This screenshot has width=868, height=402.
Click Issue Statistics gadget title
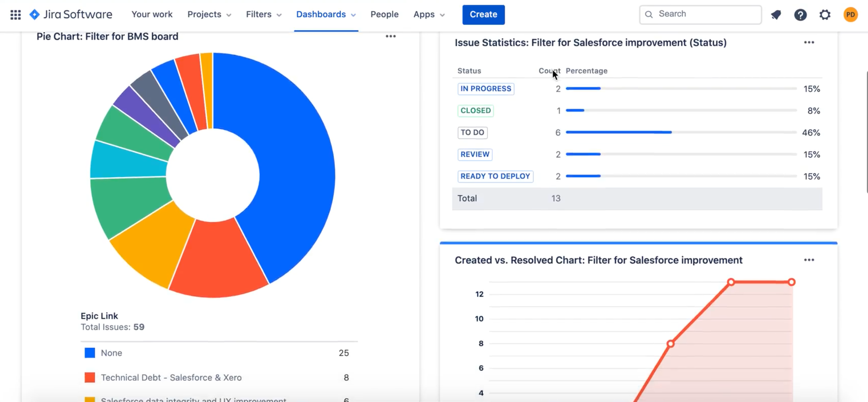[590, 43]
